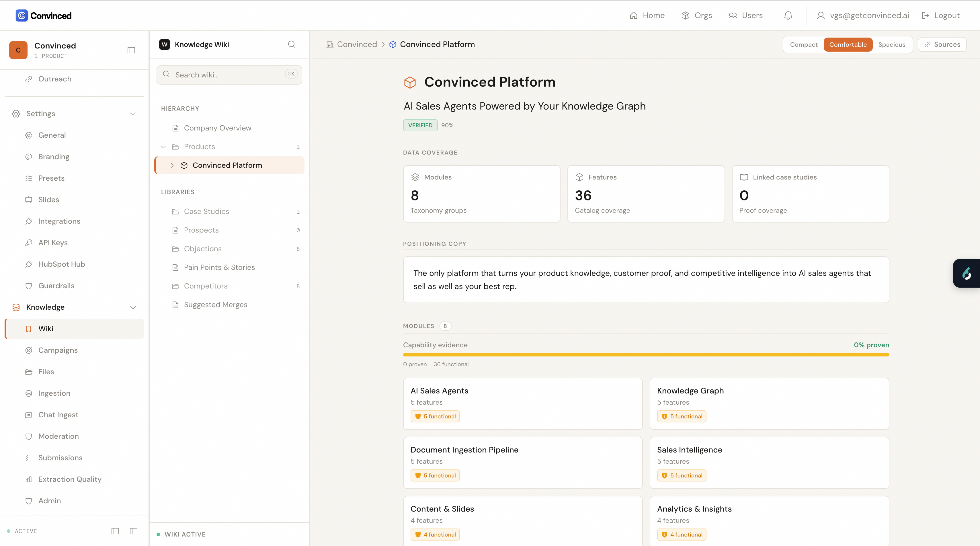Open Suggested Merges in libraries
The height and width of the screenshot is (546, 980).
pyautogui.click(x=229, y=305)
